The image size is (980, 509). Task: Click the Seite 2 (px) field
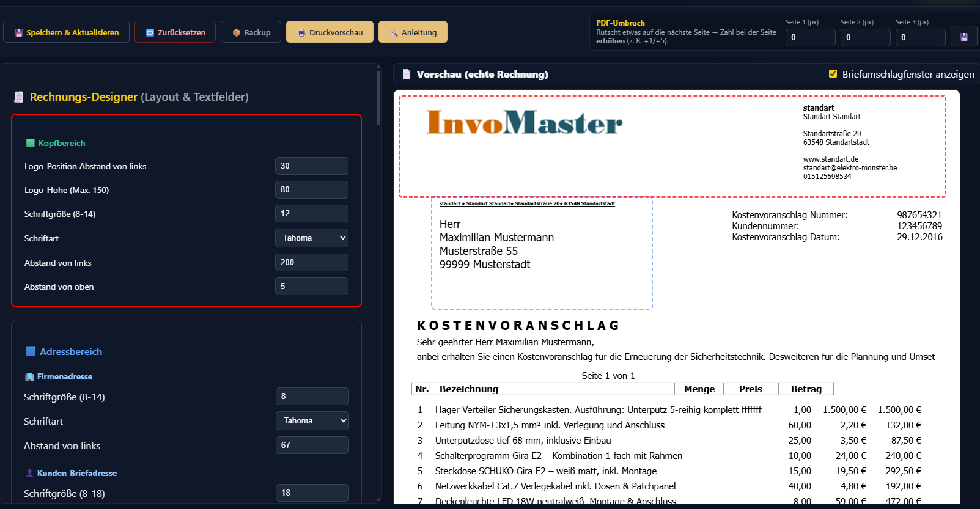pyautogui.click(x=865, y=37)
